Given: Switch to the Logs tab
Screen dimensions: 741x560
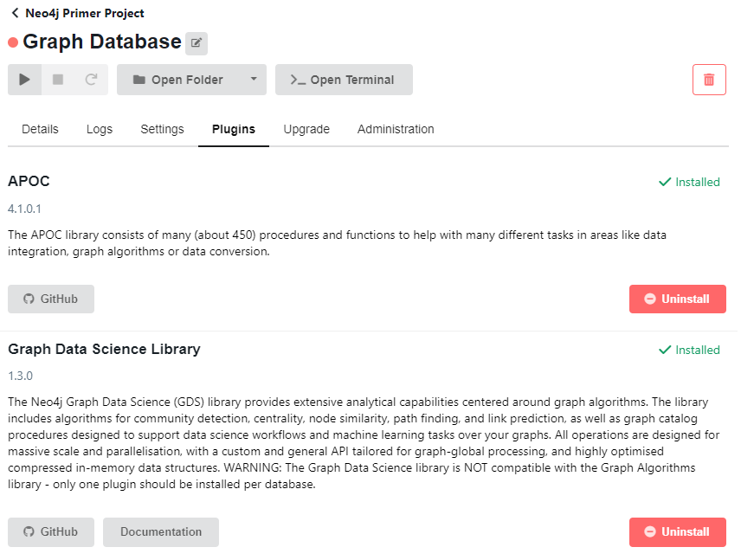Looking at the screenshot, I should coord(99,129).
